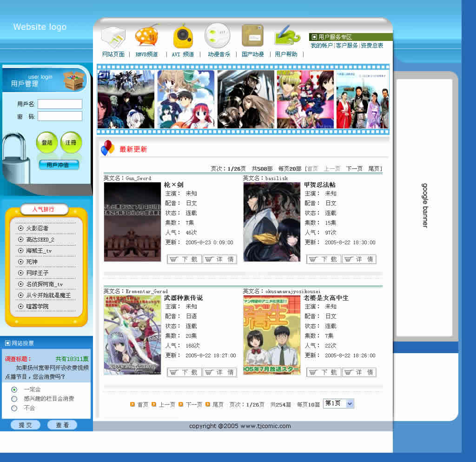Click the 用户名 input field

pyautogui.click(x=59, y=104)
